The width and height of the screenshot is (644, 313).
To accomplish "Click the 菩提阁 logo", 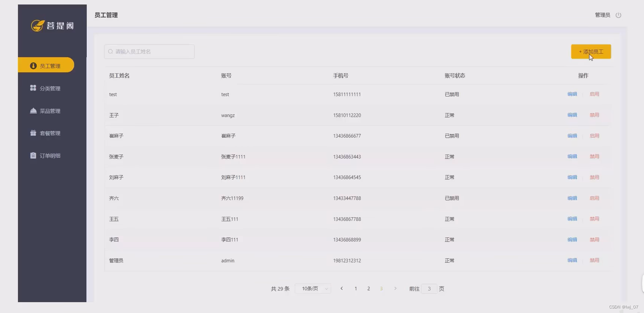I will point(52,25).
